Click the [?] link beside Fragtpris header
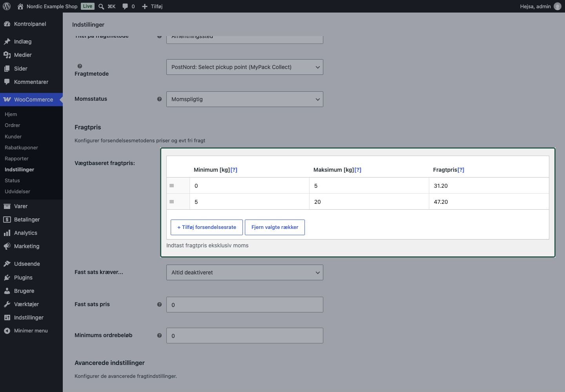 [x=461, y=170]
